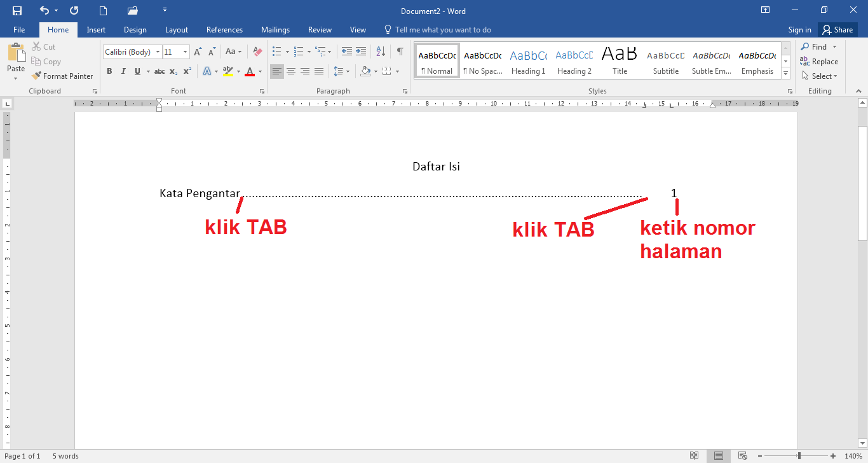
Task: Click the Find button
Action: pyautogui.click(x=815, y=47)
